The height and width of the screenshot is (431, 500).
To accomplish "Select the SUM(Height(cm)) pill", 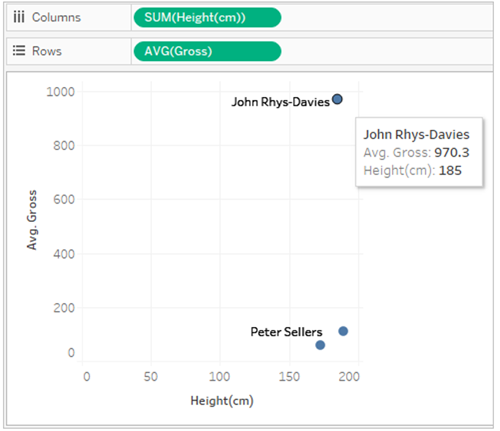I will (207, 17).
